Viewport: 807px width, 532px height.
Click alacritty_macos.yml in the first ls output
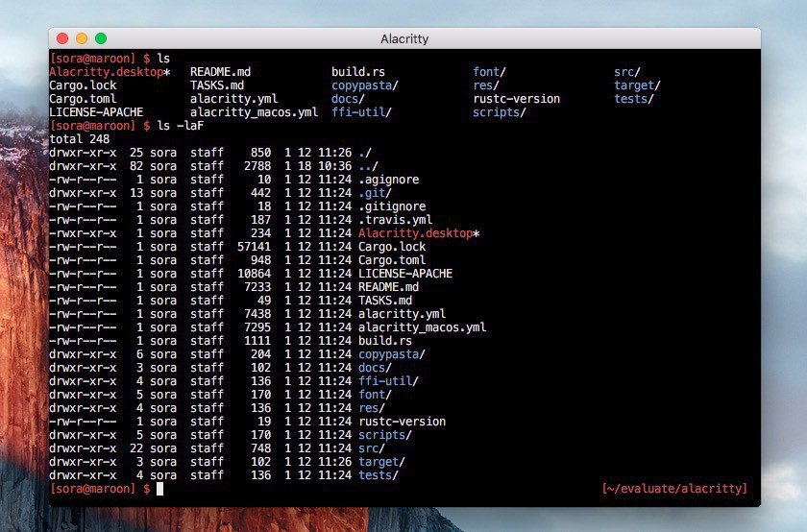pos(255,112)
